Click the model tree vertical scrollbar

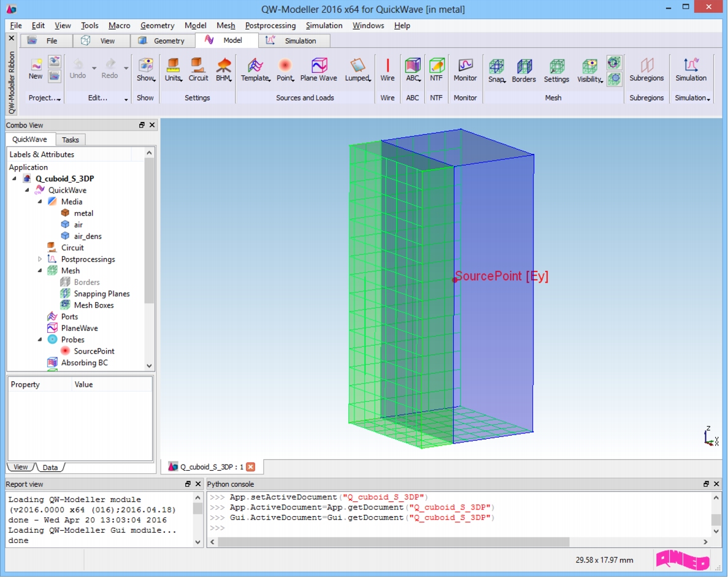point(149,230)
